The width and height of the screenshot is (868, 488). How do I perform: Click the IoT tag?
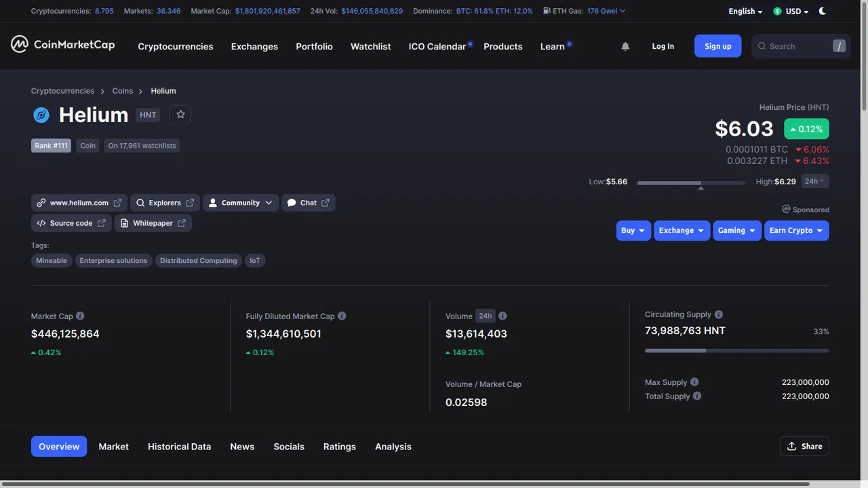point(255,260)
